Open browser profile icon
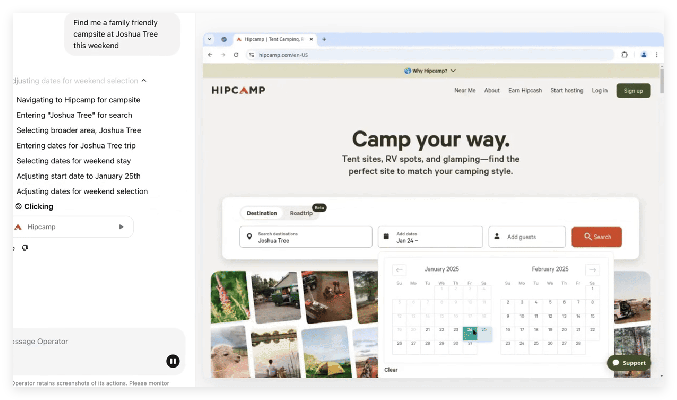The image size is (677, 400). [644, 55]
